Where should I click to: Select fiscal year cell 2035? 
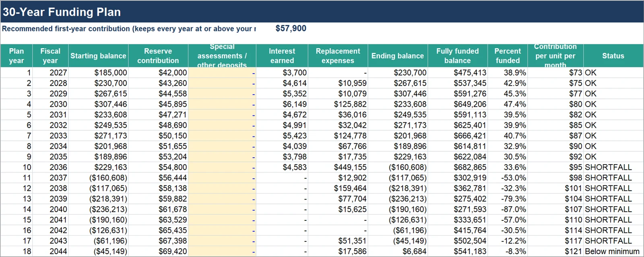click(x=50, y=157)
